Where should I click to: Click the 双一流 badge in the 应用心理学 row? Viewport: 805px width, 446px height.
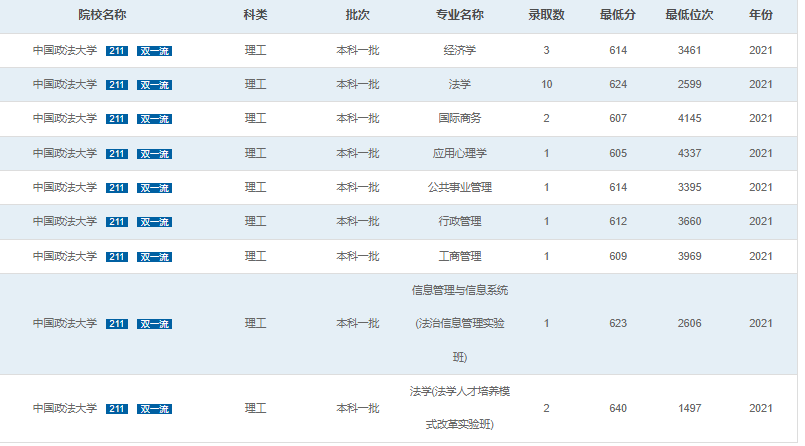pyautogui.click(x=155, y=153)
